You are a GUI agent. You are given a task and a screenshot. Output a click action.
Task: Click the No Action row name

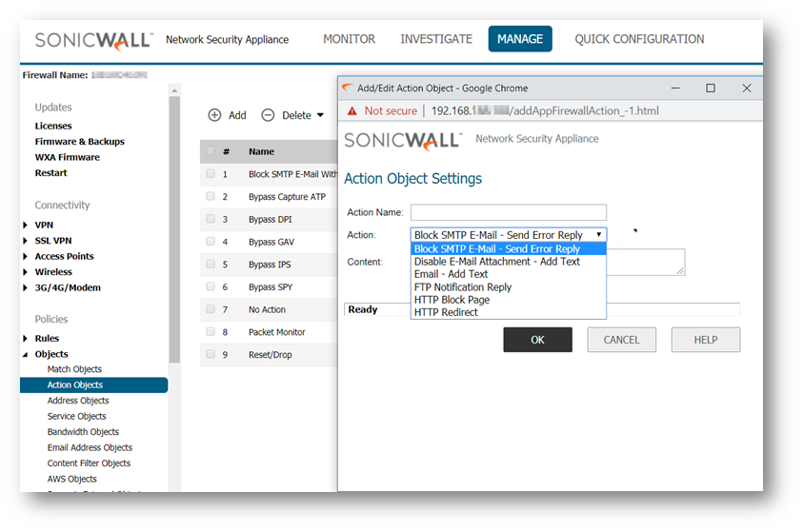point(267,309)
